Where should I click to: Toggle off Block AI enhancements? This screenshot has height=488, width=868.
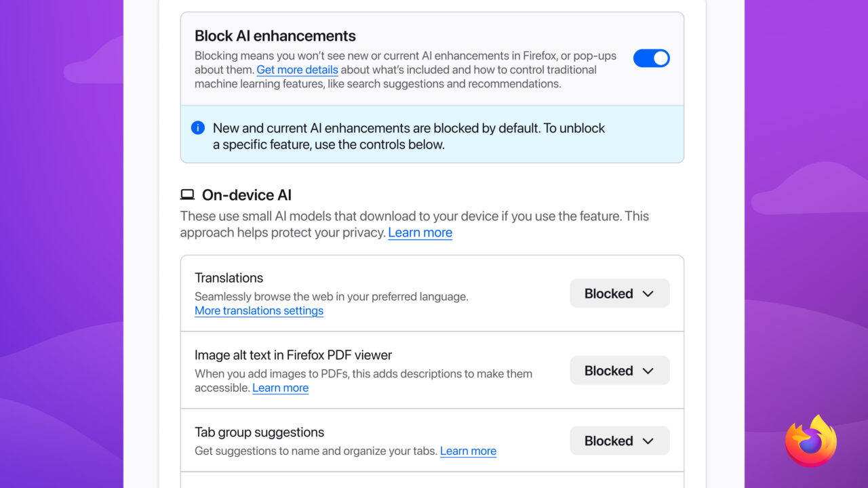tap(651, 58)
